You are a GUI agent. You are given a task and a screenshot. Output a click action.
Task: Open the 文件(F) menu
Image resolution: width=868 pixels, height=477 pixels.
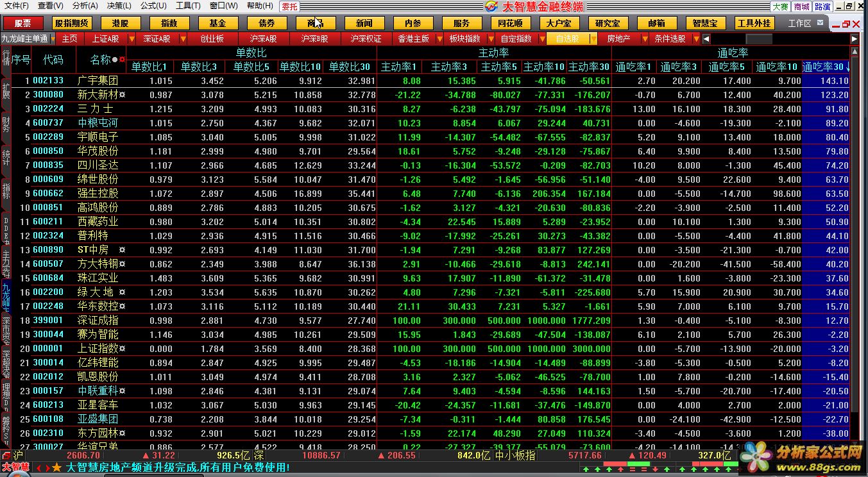16,6
